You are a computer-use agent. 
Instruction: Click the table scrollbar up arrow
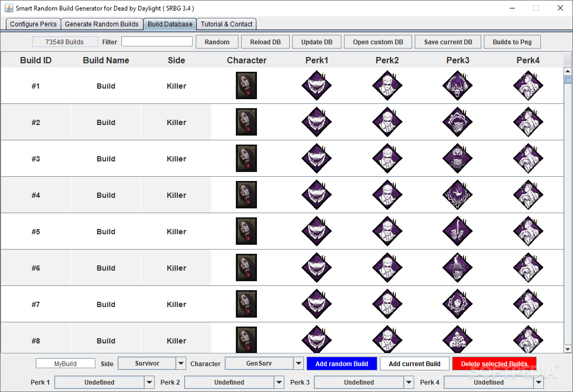568,71
